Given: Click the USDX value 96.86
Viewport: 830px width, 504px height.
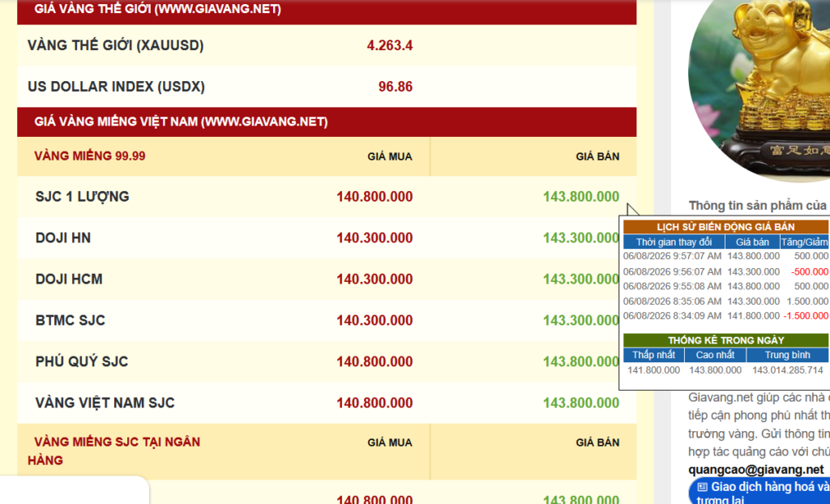Looking at the screenshot, I should pyautogui.click(x=396, y=87).
